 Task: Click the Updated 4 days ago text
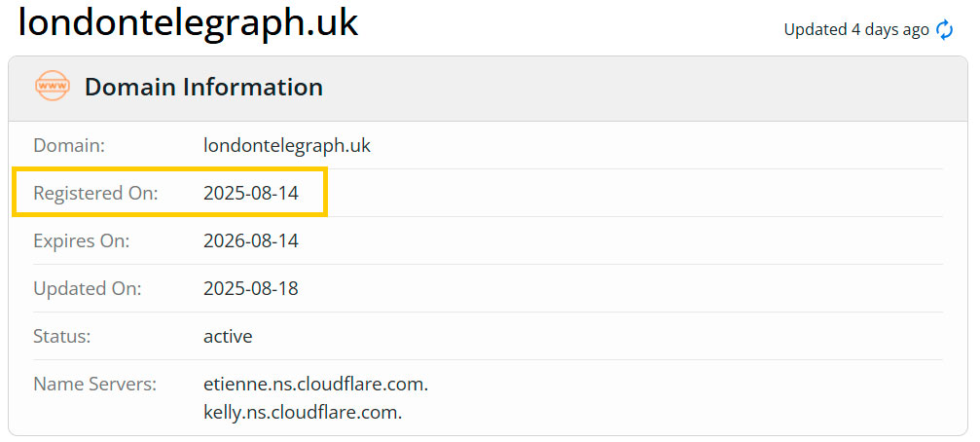pos(856,30)
